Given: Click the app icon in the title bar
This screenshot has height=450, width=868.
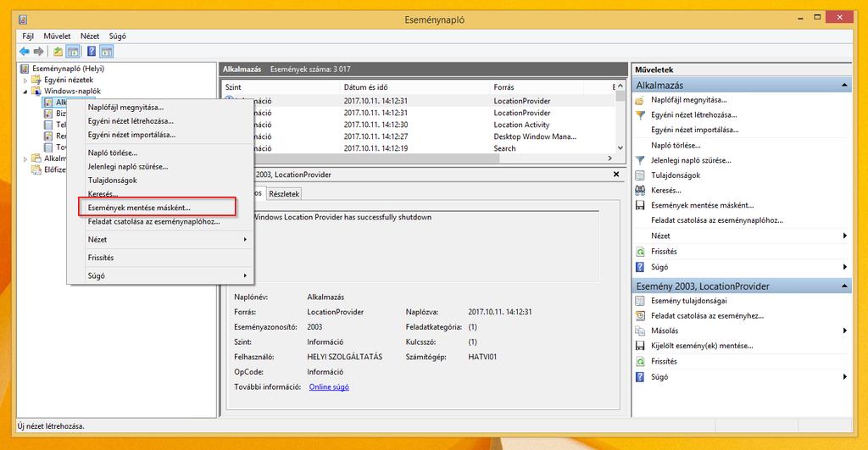Looking at the screenshot, I should 23,20.
